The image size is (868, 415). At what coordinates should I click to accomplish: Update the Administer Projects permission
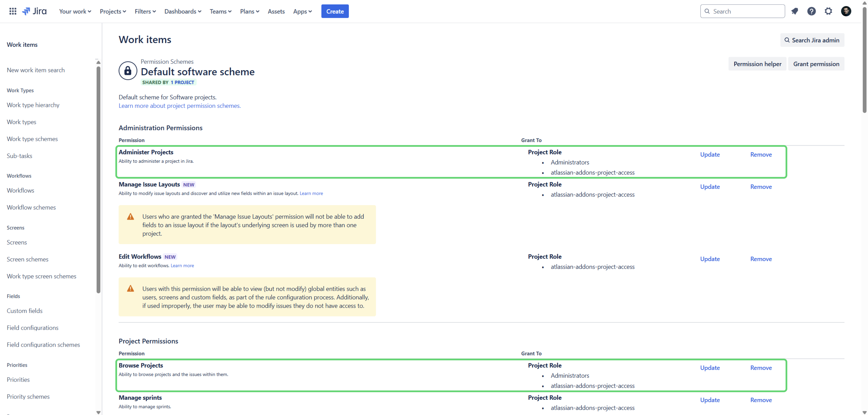(x=710, y=154)
